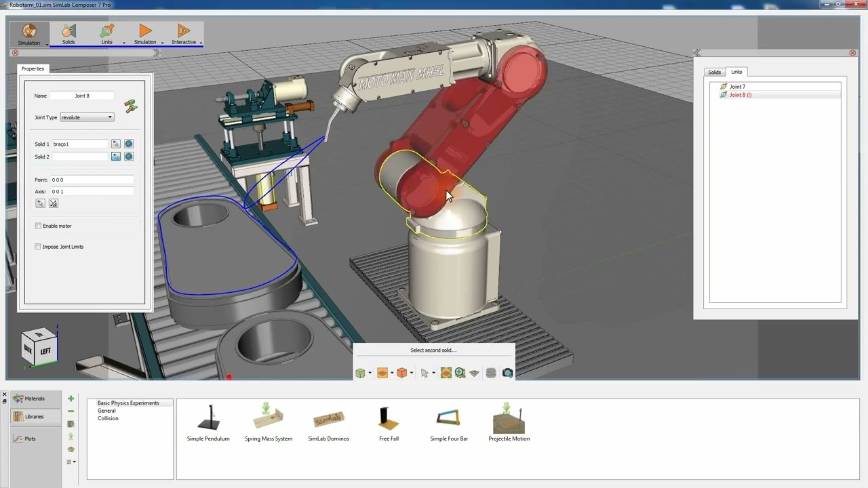The image size is (868, 488).
Task: Click the Axis value field
Action: (92, 192)
